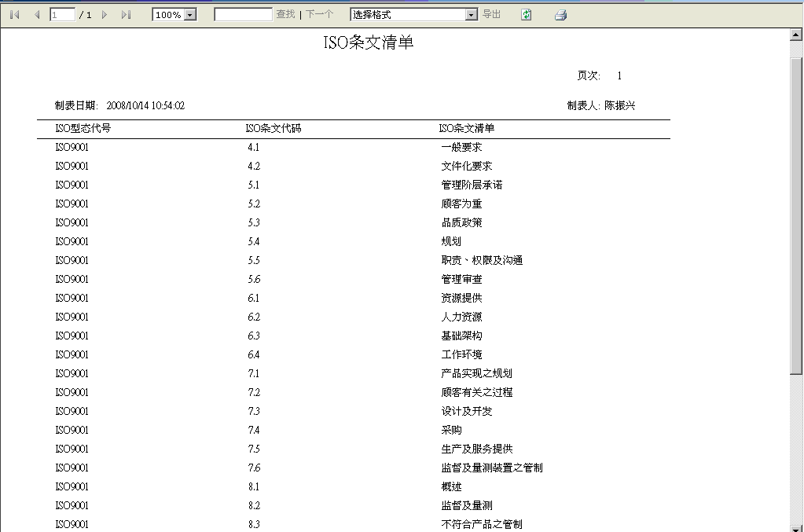Click the 下一个 find next link
This screenshot has width=804, height=532.
tap(319, 15)
